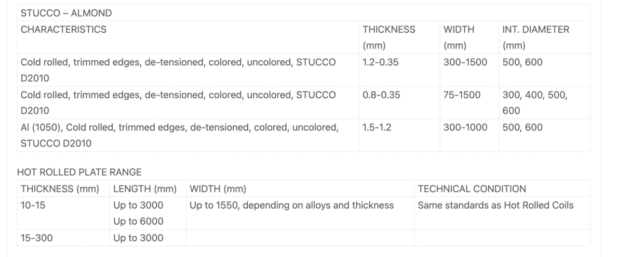Screen dimensions: 644x257
Task: Select the 1.2-0.35 thickness cell
Action: point(381,62)
